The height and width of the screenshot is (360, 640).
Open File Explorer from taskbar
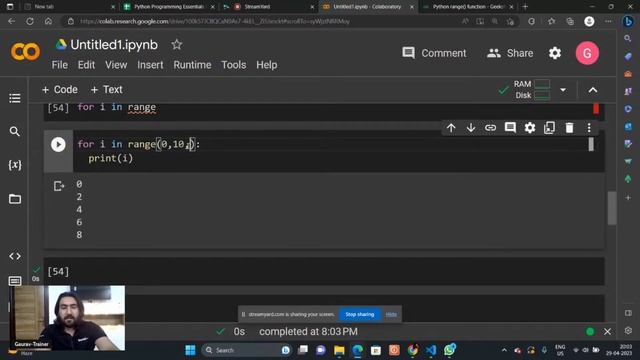coord(339,350)
